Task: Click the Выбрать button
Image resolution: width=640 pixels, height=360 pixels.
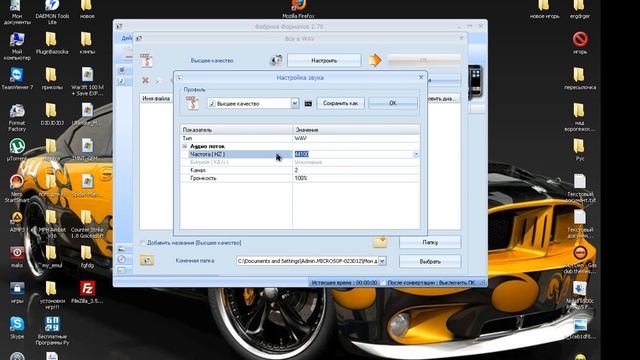Action: pyautogui.click(x=430, y=261)
